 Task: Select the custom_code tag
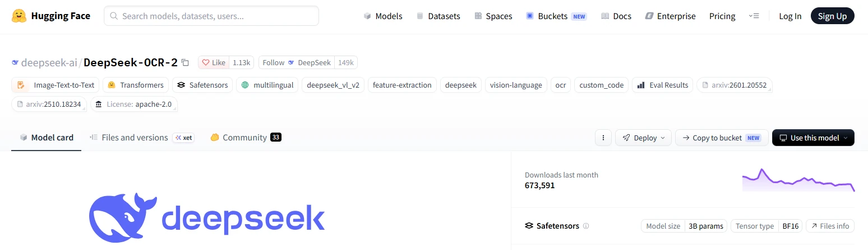602,85
